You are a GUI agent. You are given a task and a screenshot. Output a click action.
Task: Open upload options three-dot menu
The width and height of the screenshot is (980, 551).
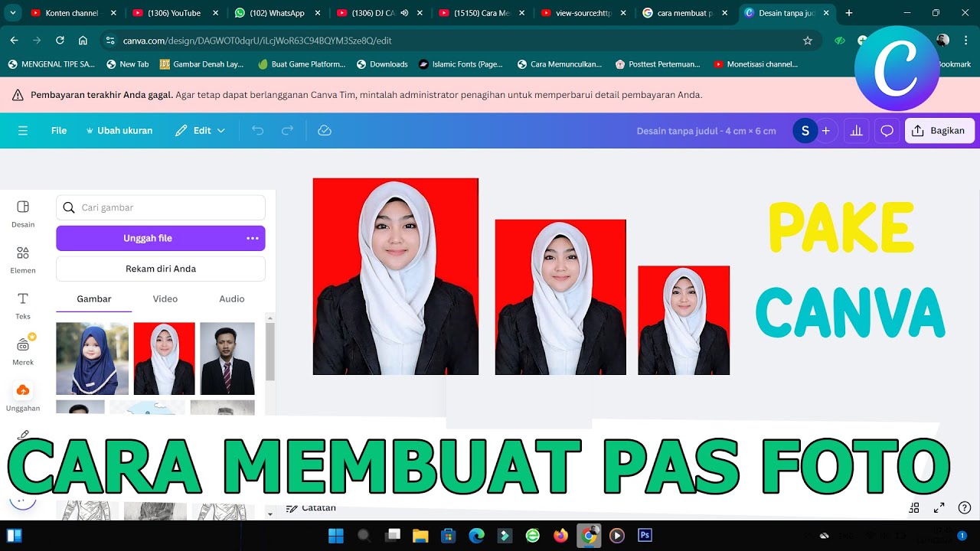pos(253,238)
